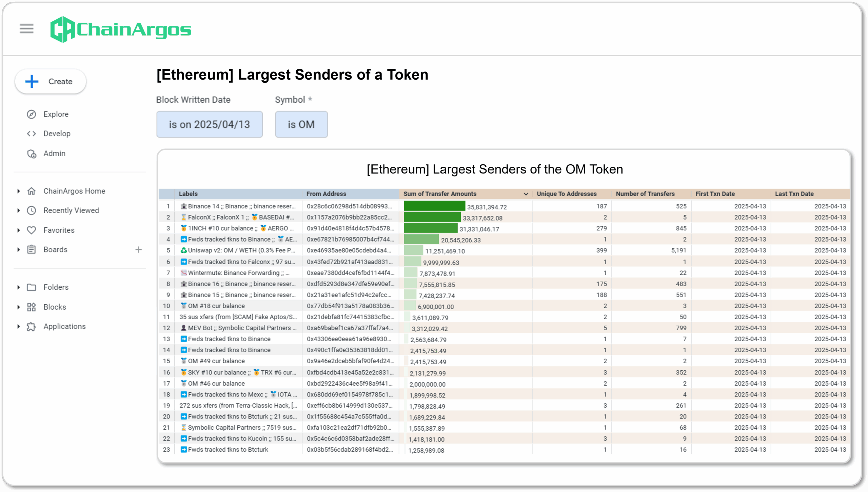Click address 0x28c6c06298d514db08993…
This screenshot has height=492, width=868.
point(349,206)
